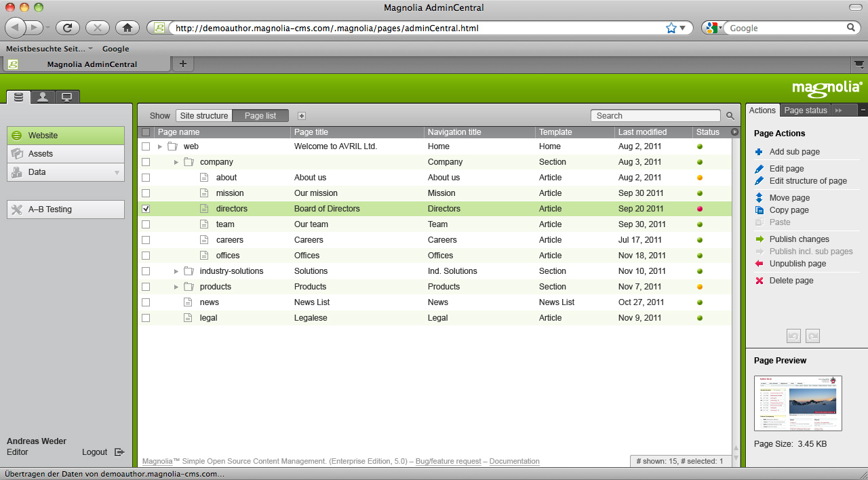This screenshot has height=480, width=868.
Task: Click the Page Preview thumbnail
Action: click(797, 403)
